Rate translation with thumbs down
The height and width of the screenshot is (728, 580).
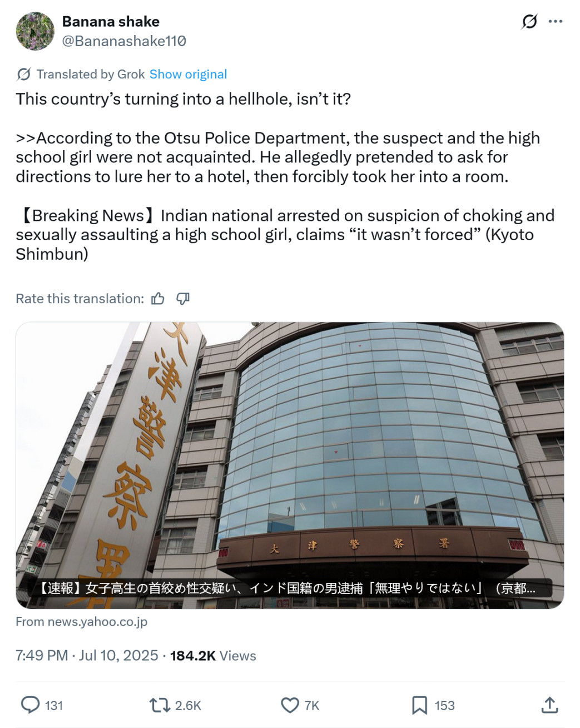[183, 299]
